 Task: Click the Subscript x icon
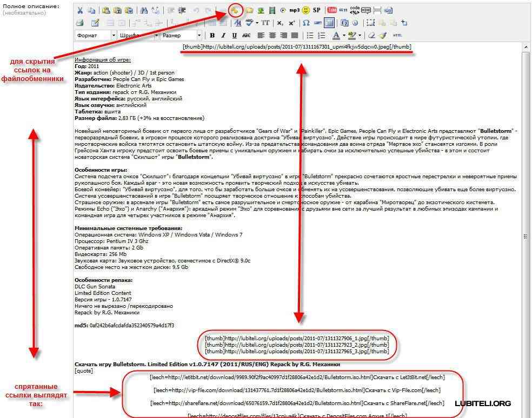tap(280, 23)
